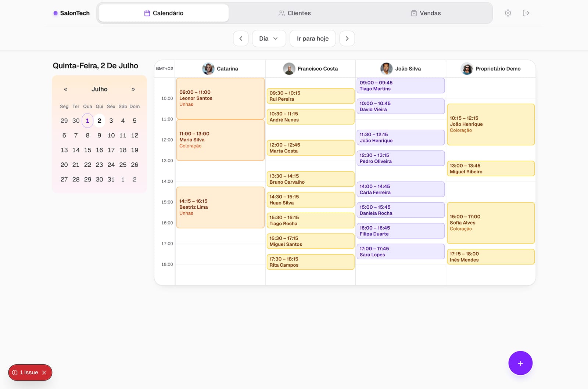Dismiss the 1 Issue badge with X
Viewport: 588px width, 389px height.
click(x=44, y=372)
